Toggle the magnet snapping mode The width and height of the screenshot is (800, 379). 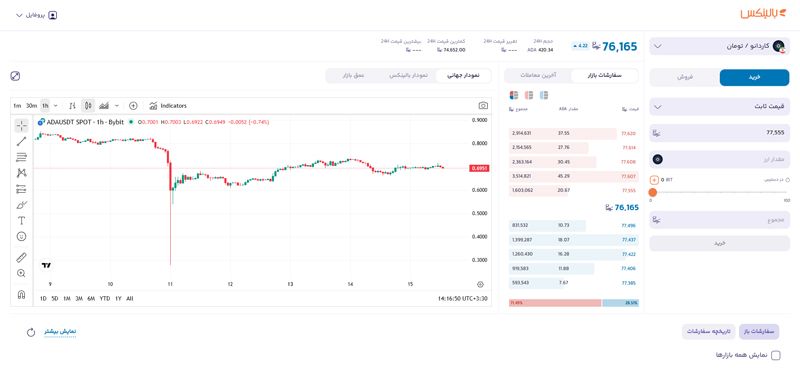click(x=21, y=294)
